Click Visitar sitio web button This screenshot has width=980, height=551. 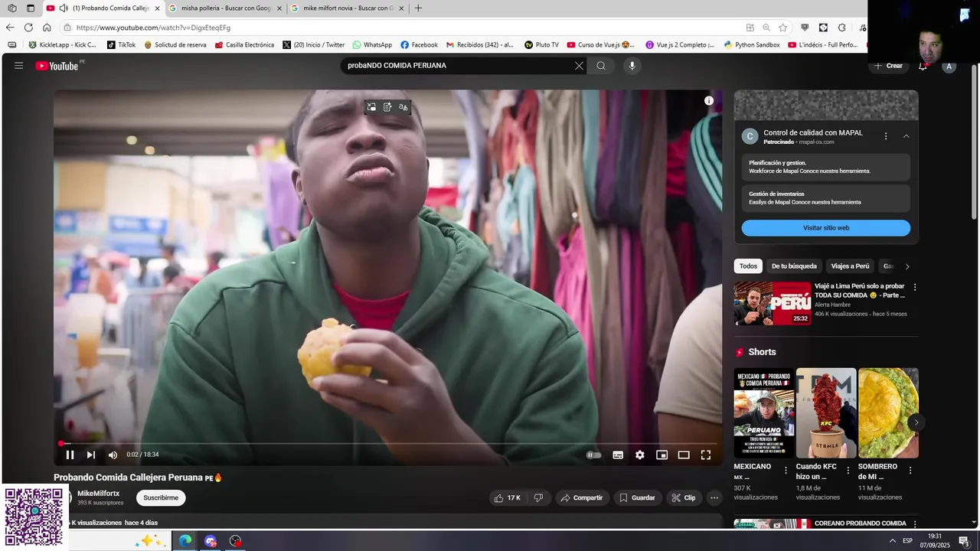tap(826, 228)
